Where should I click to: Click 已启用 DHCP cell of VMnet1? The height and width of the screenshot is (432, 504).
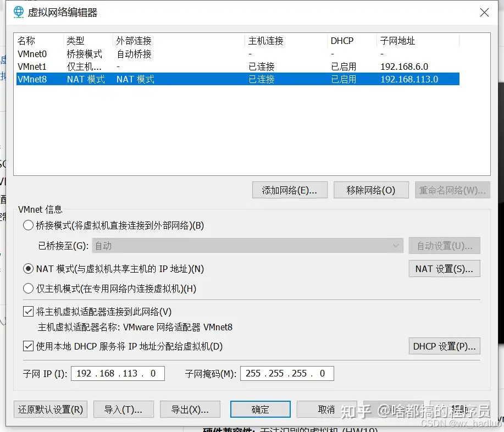344,67
